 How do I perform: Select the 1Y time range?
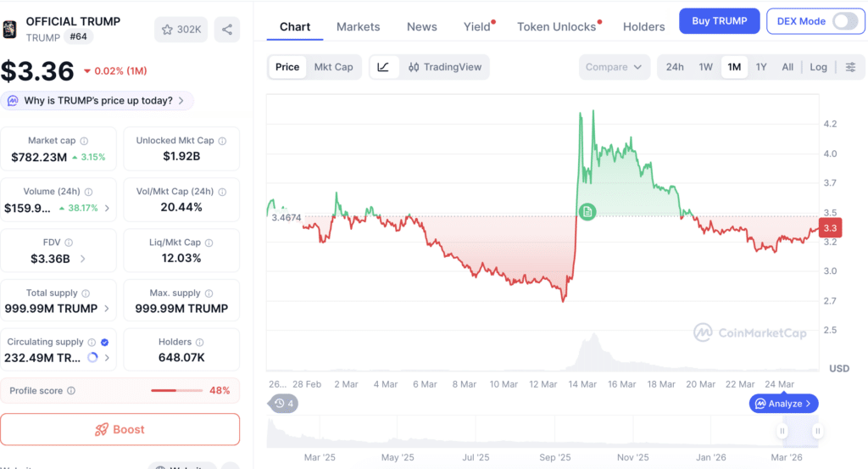tap(761, 67)
